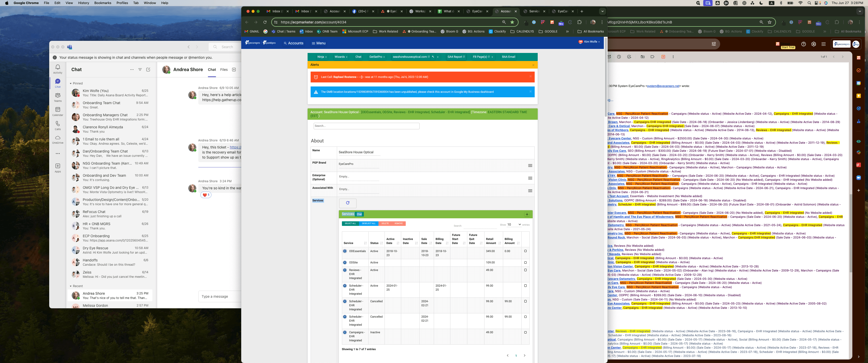Switch to Files tab in Andrea Shore chat
The width and height of the screenshot is (868, 363).
[x=224, y=70]
